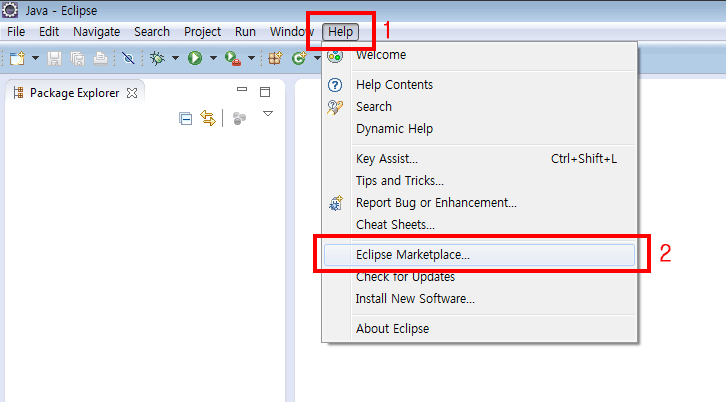This screenshot has width=726, height=402.
Task: Open the Project menu
Action: (x=202, y=31)
